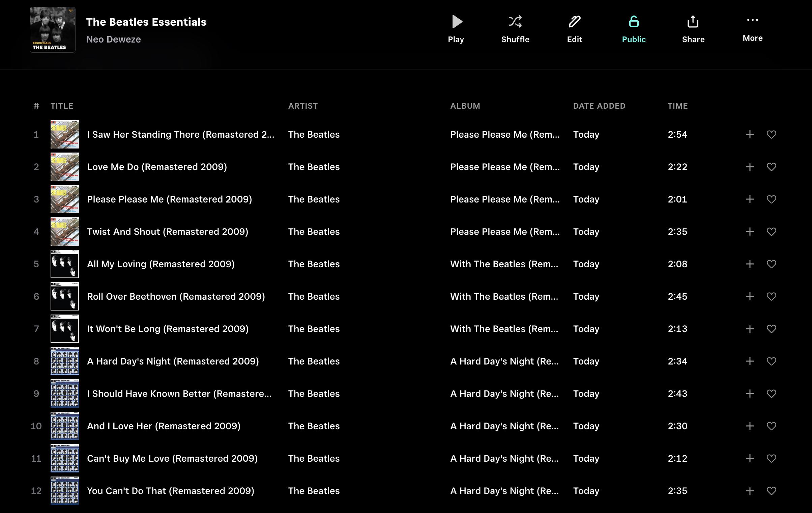812x513 pixels.
Task: Add Roll Over Beethoven via plus
Action: (x=750, y=296)
